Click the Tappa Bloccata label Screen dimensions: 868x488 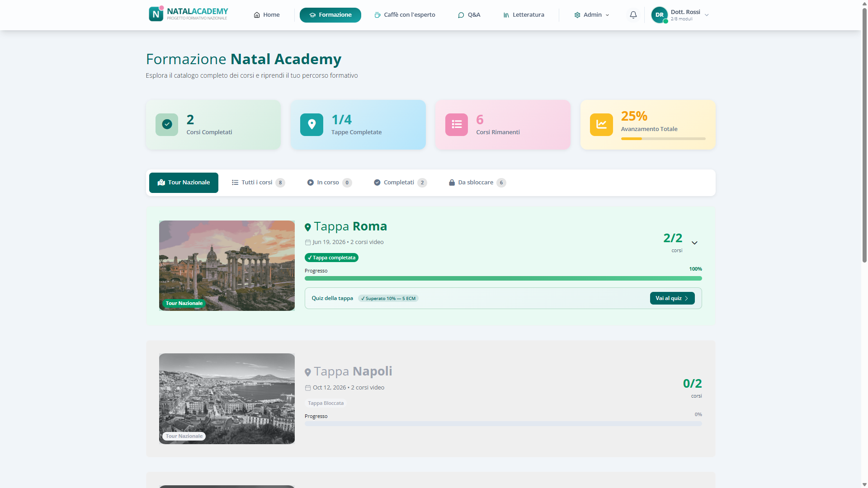pos(325,403)
